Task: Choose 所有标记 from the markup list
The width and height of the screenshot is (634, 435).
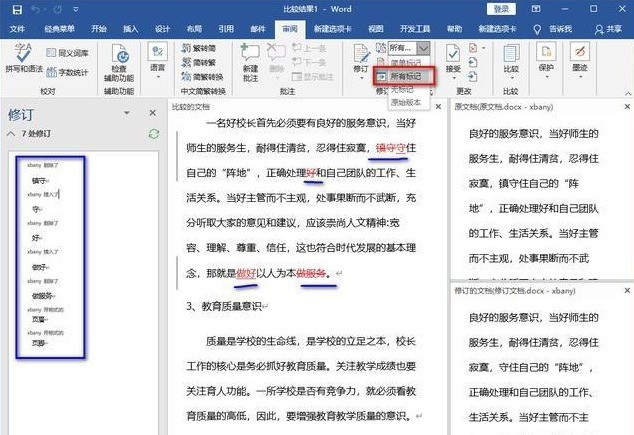Action: [405, 76]
